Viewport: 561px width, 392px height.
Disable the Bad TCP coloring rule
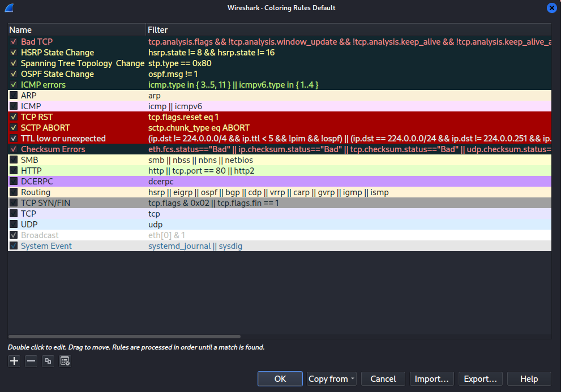(13, 41)
